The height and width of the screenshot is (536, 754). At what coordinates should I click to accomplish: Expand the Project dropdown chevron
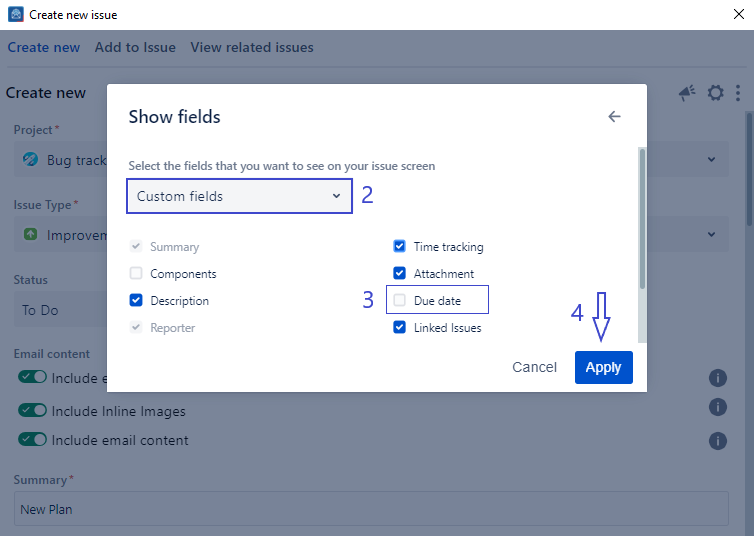click(x=711, y=160)
